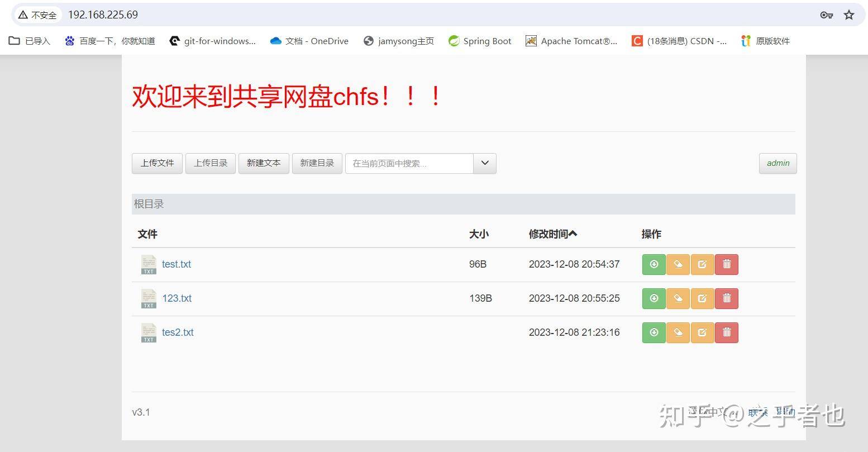Click the 上传目录 button
Viewport: 868px width, 452px height.
click(211, 163)
